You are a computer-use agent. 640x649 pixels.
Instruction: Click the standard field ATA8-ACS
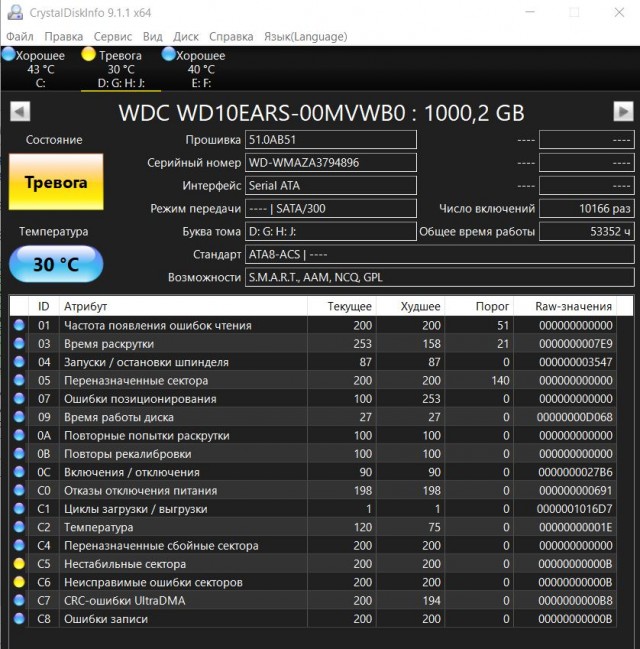point(440,254)
